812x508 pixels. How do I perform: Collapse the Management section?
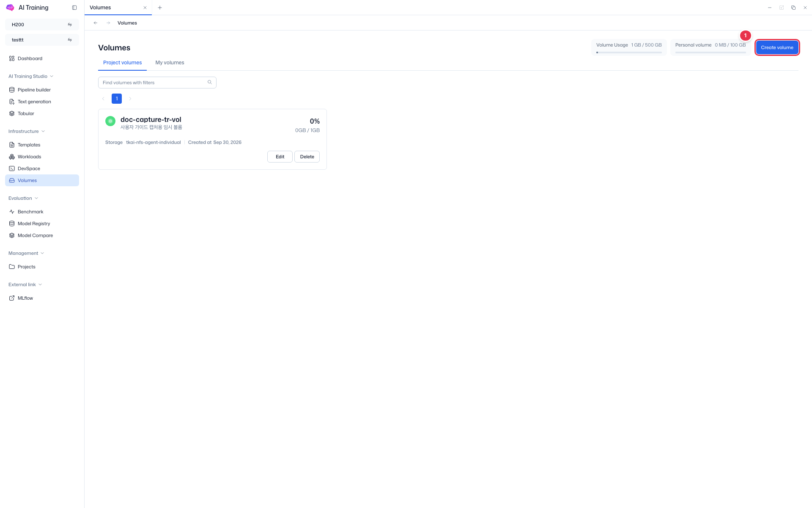[x=26, y=253]
